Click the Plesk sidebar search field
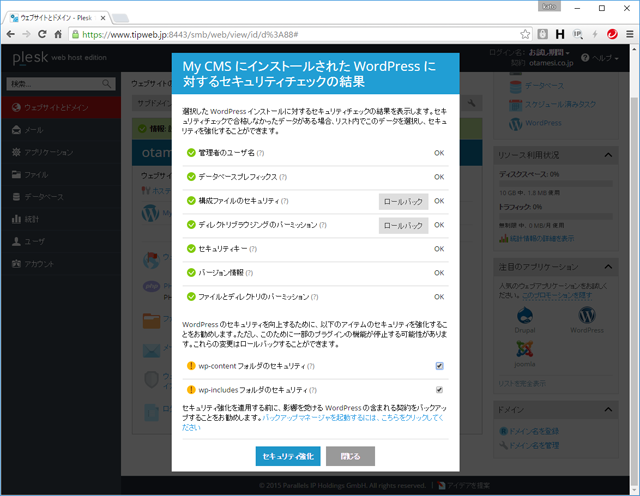Image resolution: width=640 pixels, height=496 pixels. tap(61, 84)
